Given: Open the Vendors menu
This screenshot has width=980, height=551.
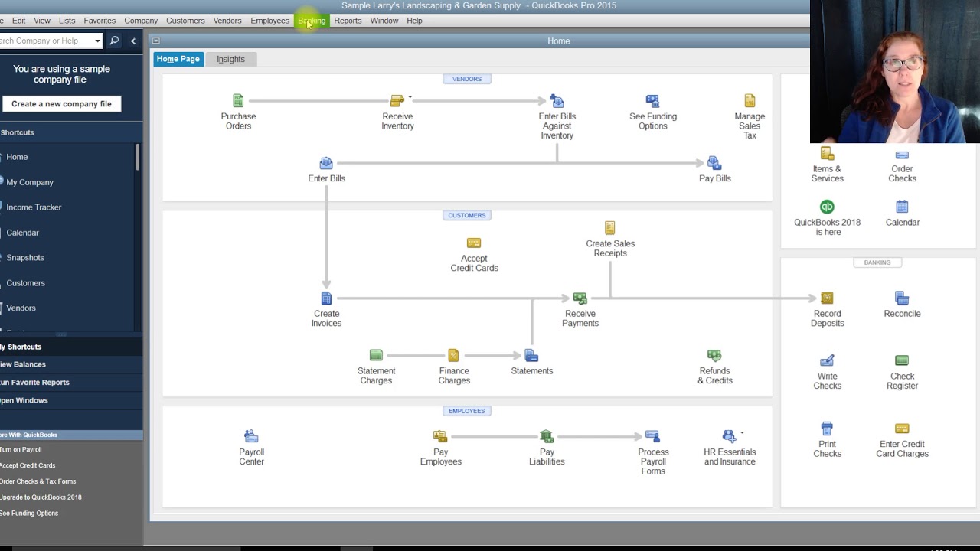Looking at the screenshot, I should (227, 21).
